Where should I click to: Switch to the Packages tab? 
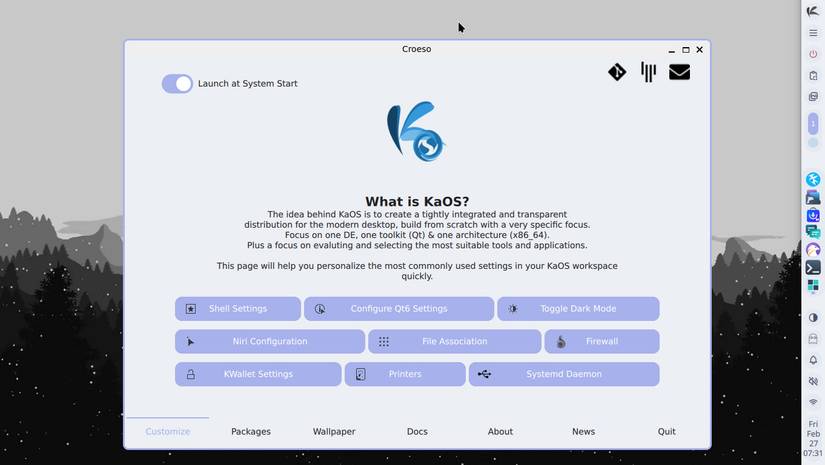point(251,431)
